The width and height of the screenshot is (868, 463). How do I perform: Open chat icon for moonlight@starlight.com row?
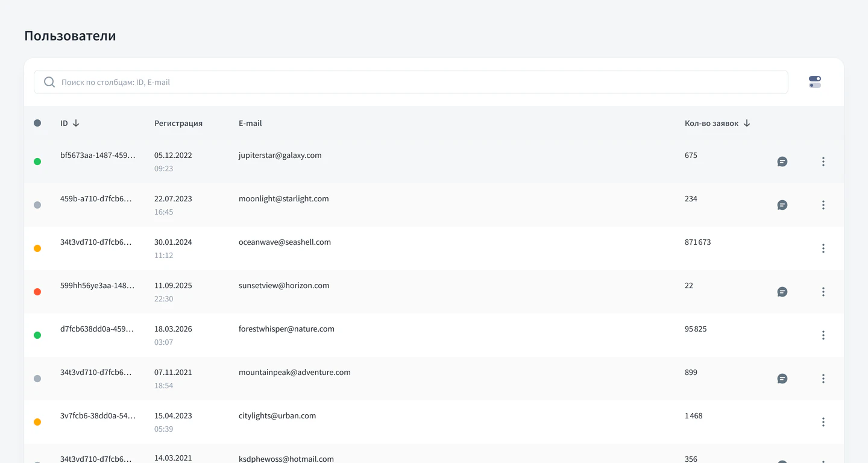782,205
